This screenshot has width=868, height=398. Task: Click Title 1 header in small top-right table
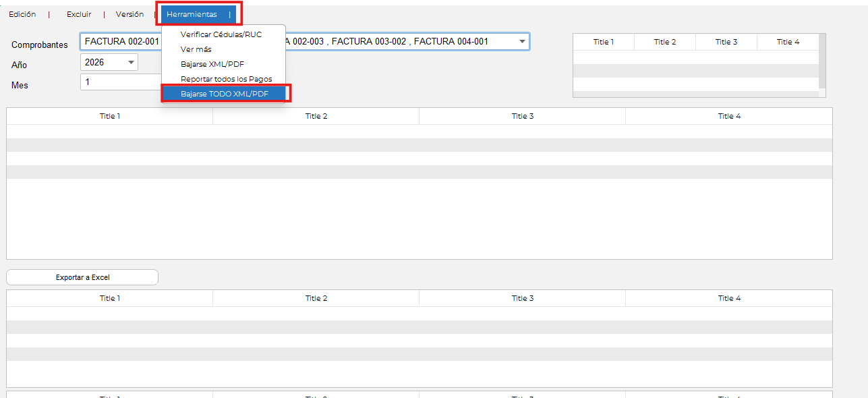(x=603, y=42)
